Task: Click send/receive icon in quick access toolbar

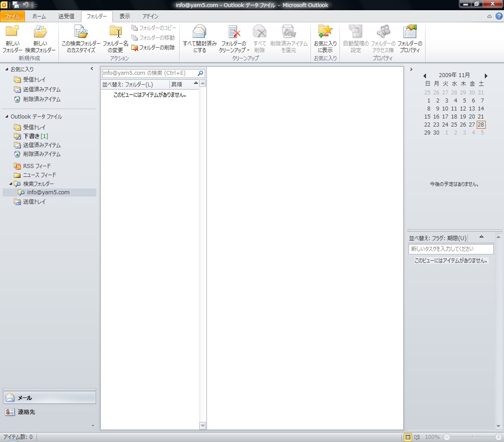Action: coord(16,5)
